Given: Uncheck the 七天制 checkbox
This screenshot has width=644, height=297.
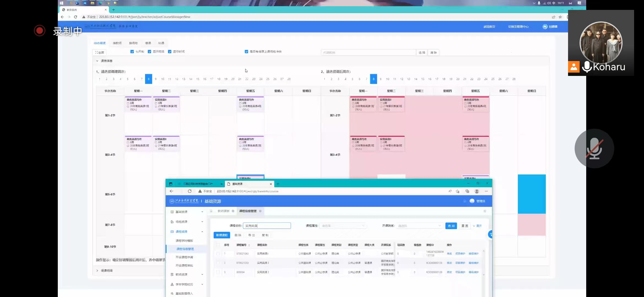Looking at the screenshot, I should (x=132, y=51).
